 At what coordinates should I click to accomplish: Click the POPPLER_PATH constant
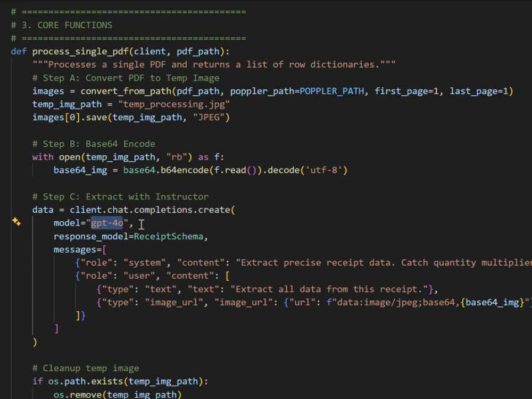(331, 92)
